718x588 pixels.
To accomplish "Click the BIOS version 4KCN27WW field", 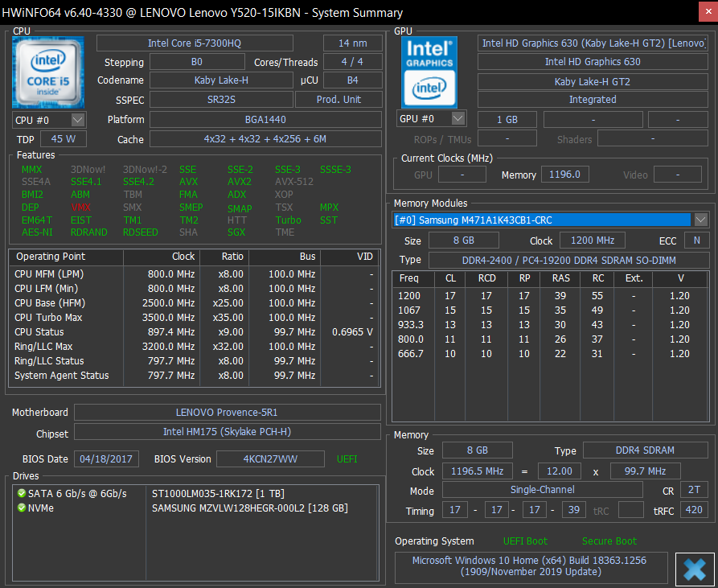I will tap(270, 458).
